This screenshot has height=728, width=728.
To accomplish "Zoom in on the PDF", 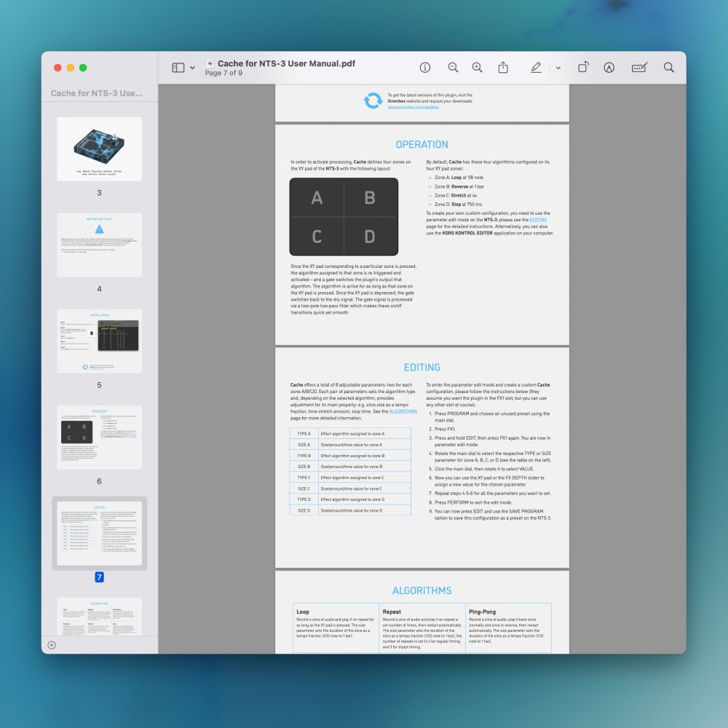I will [478, 68].
